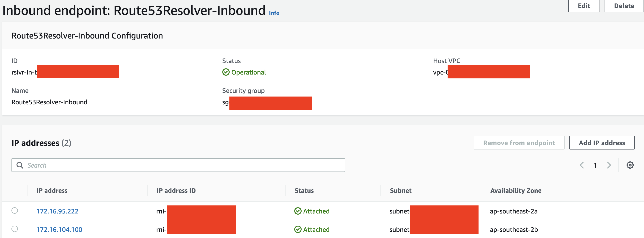The height and width of the screenshot is (238, 644).
Task: Open the Info link beside endpoint title
Action: click(274, 13)
